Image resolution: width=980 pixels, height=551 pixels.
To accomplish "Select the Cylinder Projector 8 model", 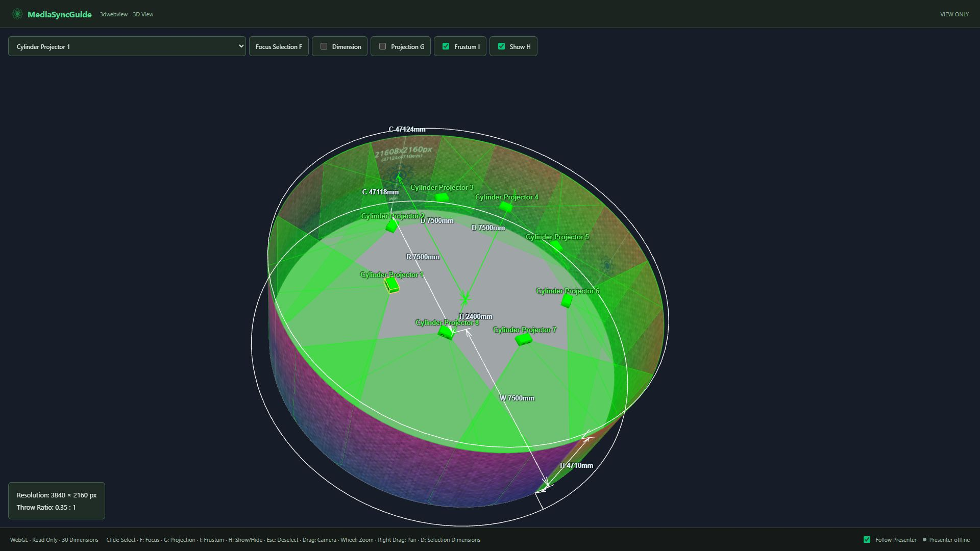I will pos(446,333).
